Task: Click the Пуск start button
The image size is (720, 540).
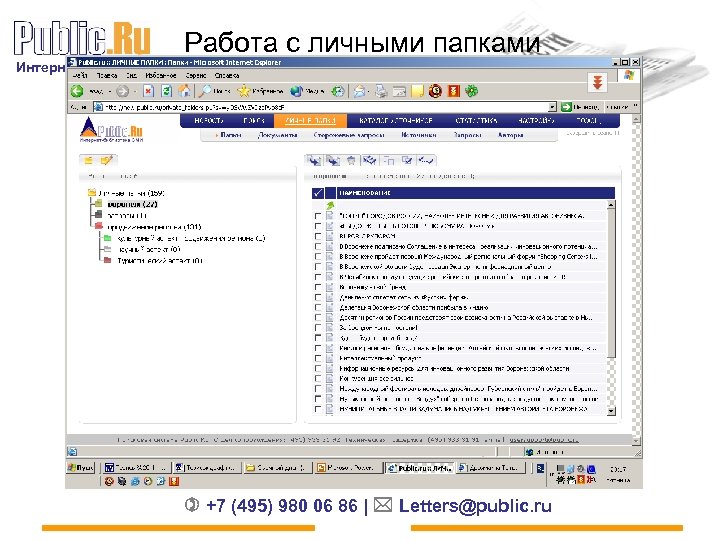Action: (81, 468)
